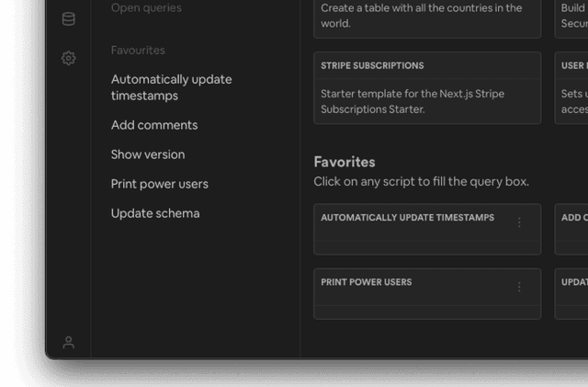Open the Update schema sidebar query
Screen dimensions: 588x387
pyautogui.click(x=155, y=213)
